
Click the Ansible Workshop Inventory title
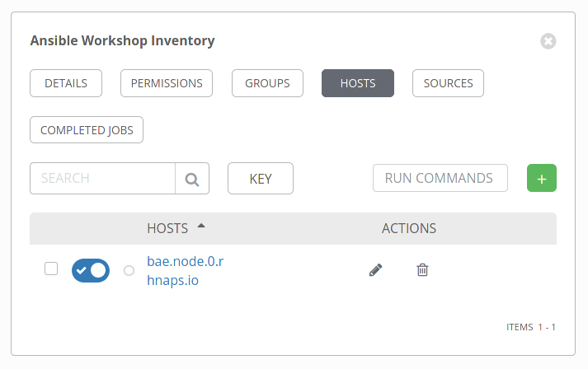click(122, 40)
